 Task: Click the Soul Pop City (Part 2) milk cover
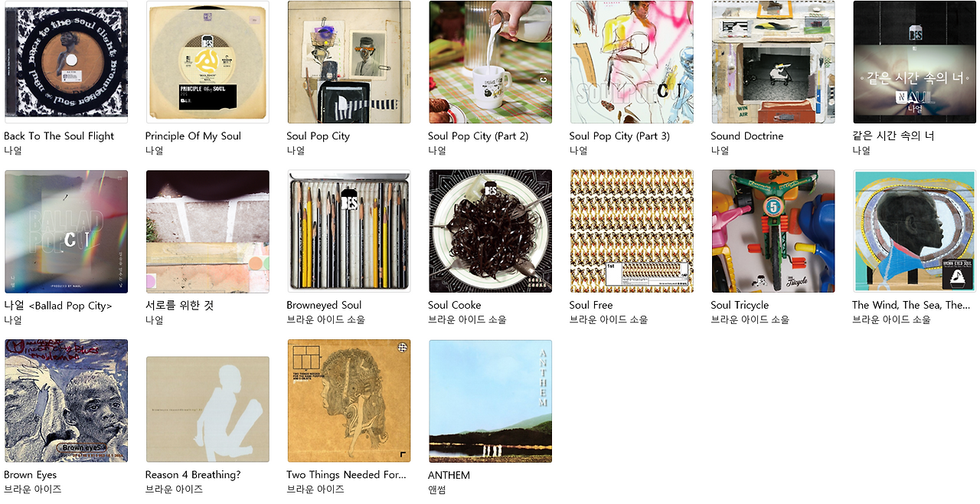pyautogui.click(x=490, y=62)
